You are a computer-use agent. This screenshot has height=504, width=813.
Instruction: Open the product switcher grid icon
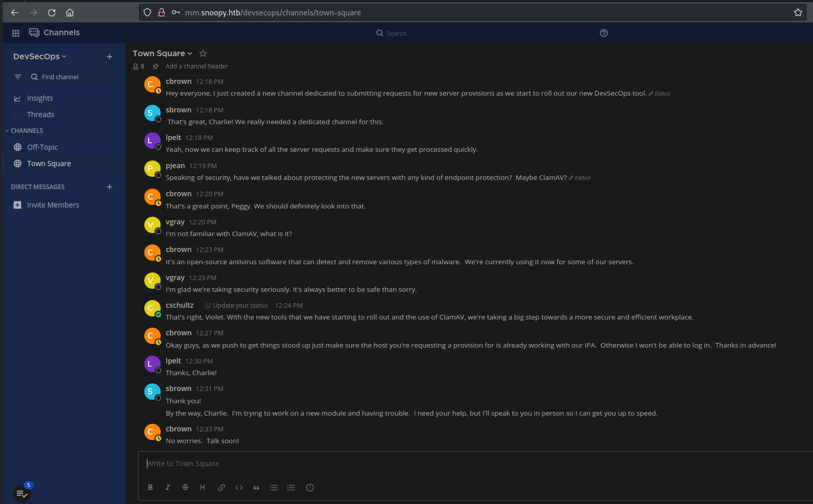tap(16, 33)
